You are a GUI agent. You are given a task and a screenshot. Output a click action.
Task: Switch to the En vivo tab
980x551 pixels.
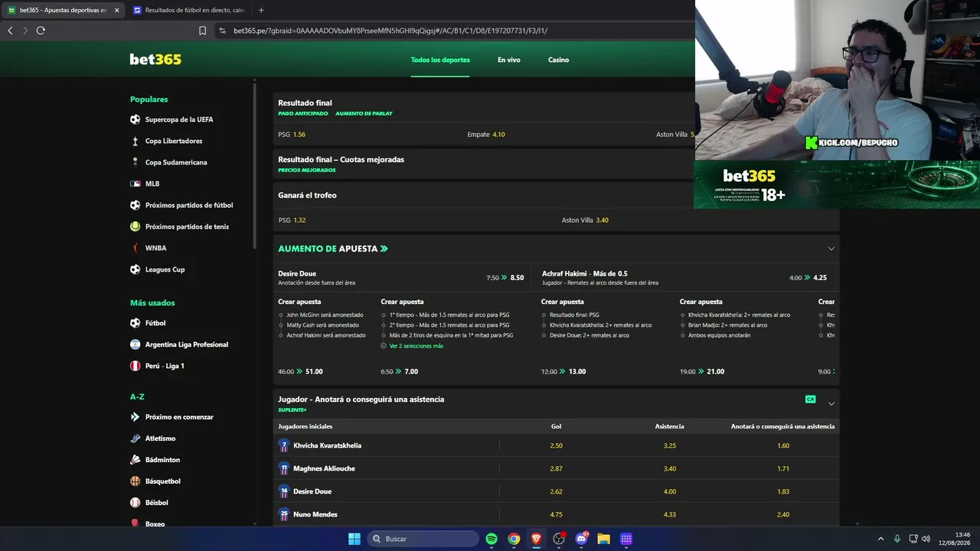click(x=509, y=60)
